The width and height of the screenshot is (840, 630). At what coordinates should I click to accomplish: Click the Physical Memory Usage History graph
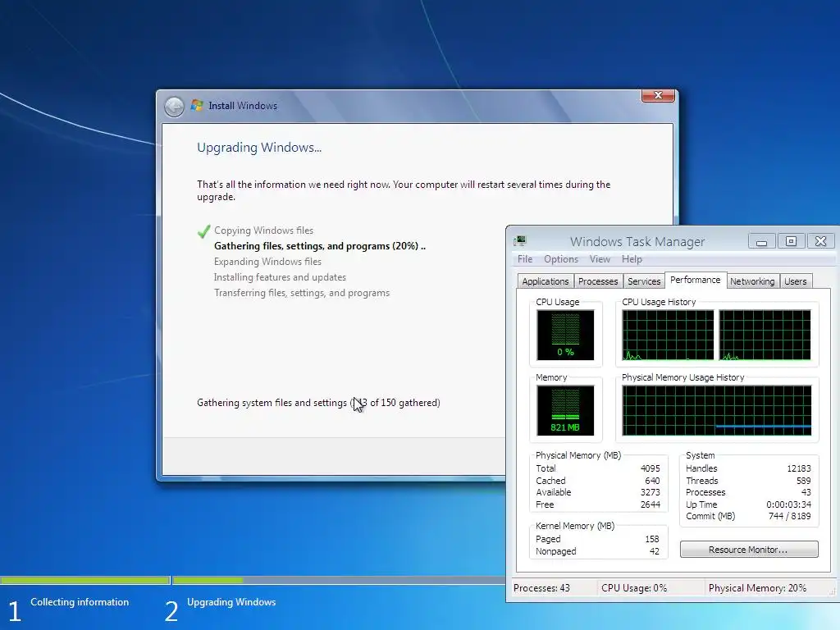(716, 410)
